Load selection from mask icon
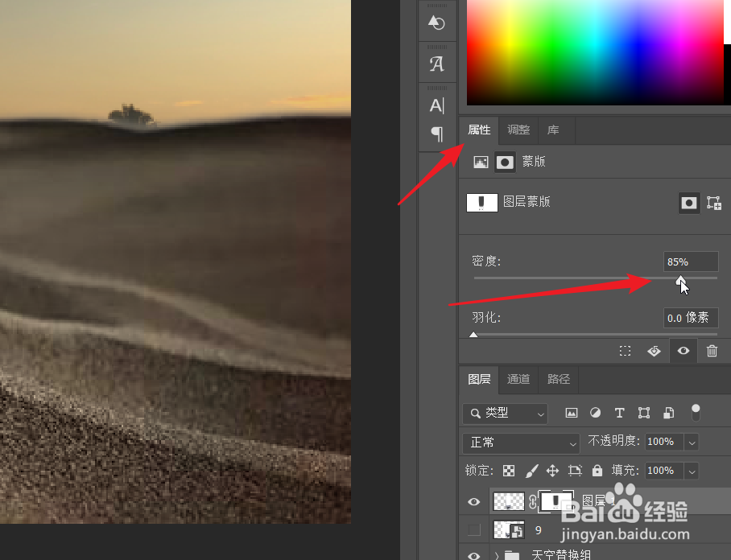 (x=626, y=351)
